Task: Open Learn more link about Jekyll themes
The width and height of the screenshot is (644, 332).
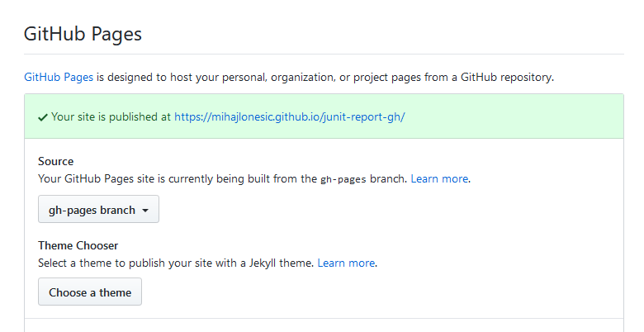Action: click(346, 263)
